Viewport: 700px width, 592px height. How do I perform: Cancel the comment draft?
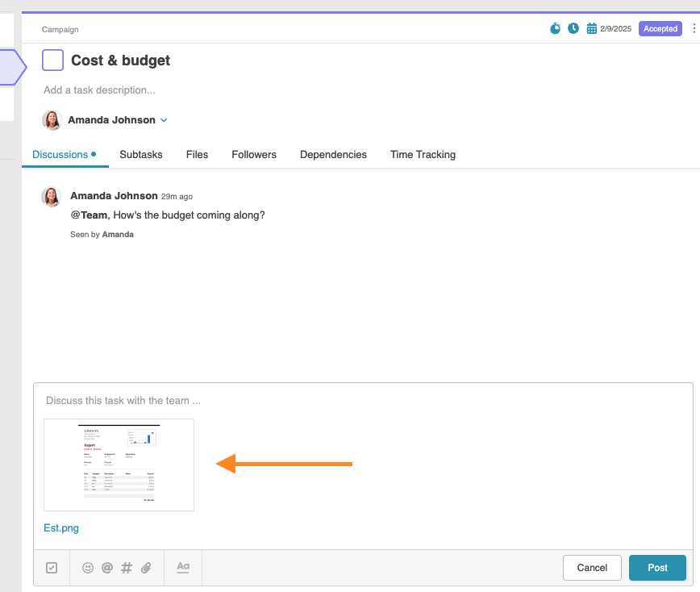(592, 568)
